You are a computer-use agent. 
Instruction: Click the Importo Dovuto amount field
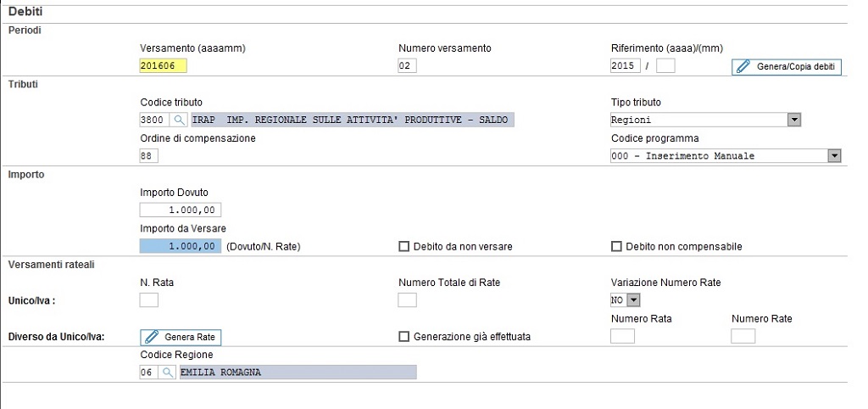(181, 210)
